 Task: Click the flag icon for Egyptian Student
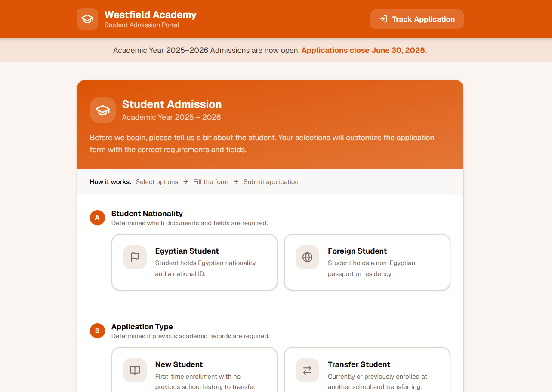click(x=135, y=257)
